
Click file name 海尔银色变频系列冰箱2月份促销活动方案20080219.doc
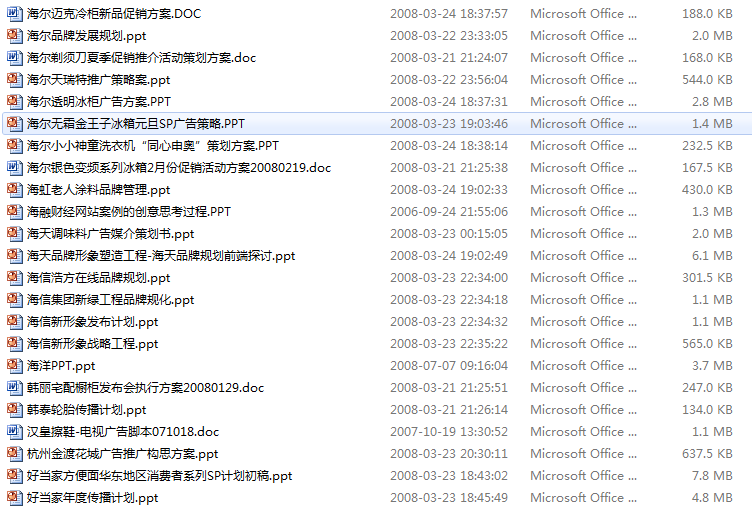pos(179,168)
